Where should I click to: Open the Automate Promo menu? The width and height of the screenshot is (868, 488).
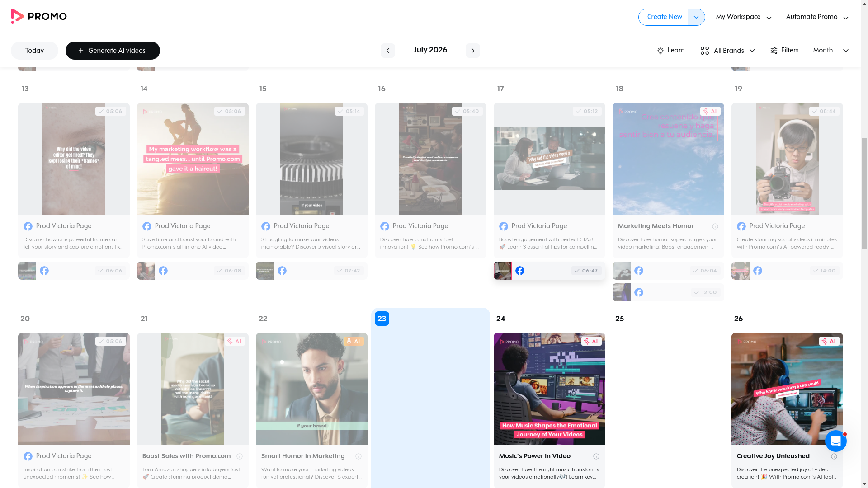pos(817,17)
